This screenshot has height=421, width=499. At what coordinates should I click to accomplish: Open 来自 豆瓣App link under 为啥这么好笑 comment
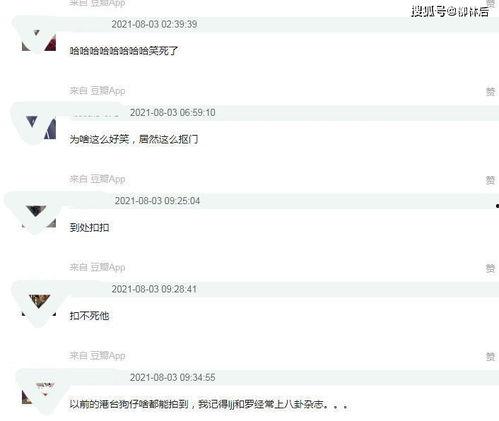coord(97,179)
